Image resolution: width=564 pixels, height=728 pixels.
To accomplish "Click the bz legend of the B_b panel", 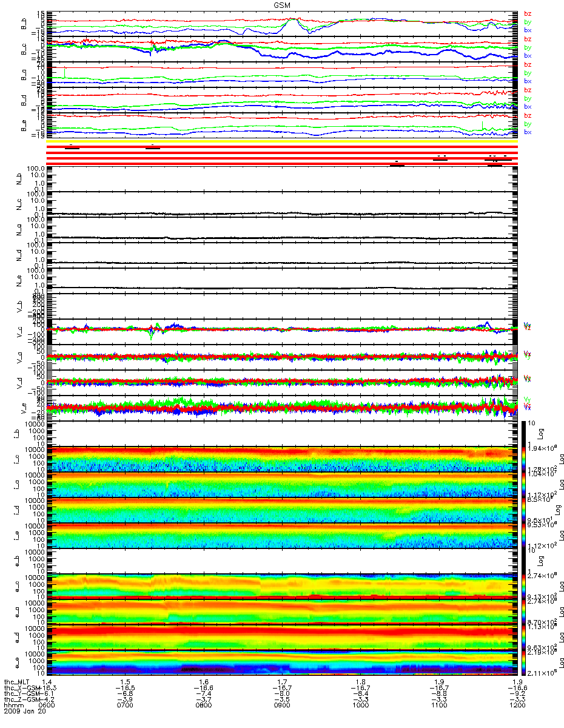I will pyautogui.click(x=528, y=13).
